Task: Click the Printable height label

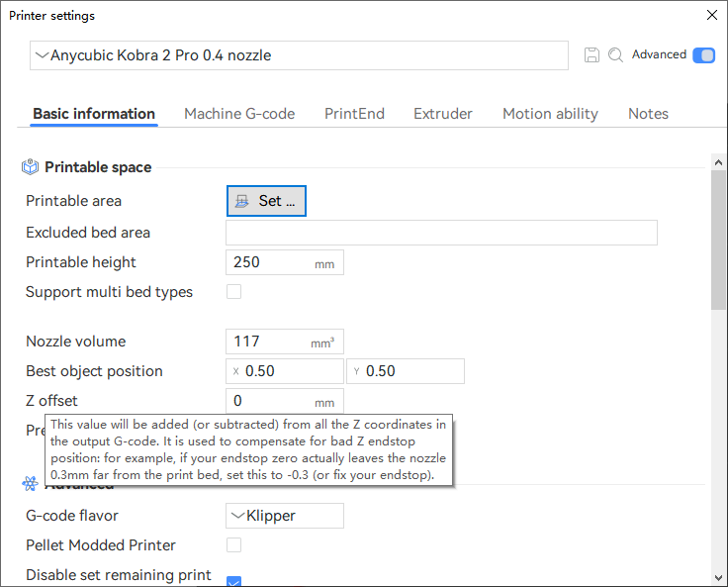Action: click(x=81, y=262)
